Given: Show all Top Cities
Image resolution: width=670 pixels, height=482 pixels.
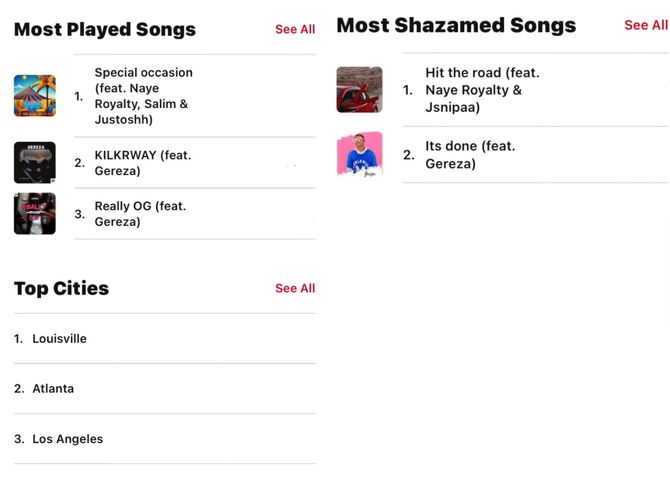Looking at the screenshot, I should coord(295,288).
